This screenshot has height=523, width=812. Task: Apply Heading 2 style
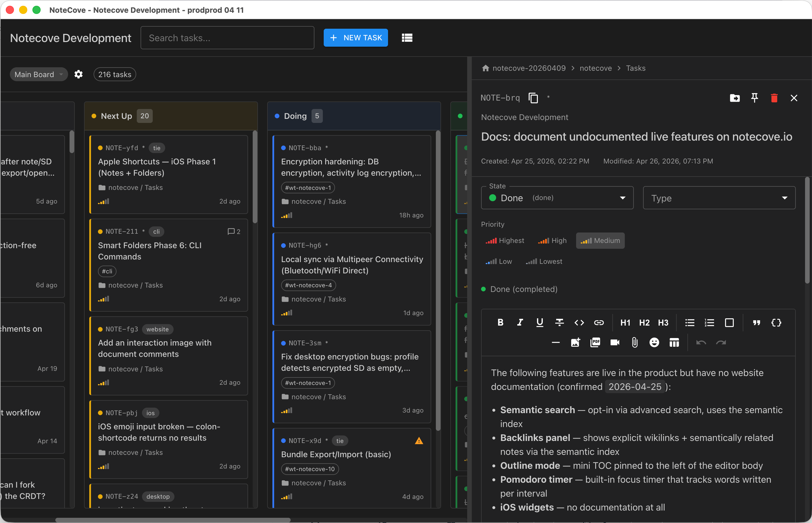click(x=644, y=322)
